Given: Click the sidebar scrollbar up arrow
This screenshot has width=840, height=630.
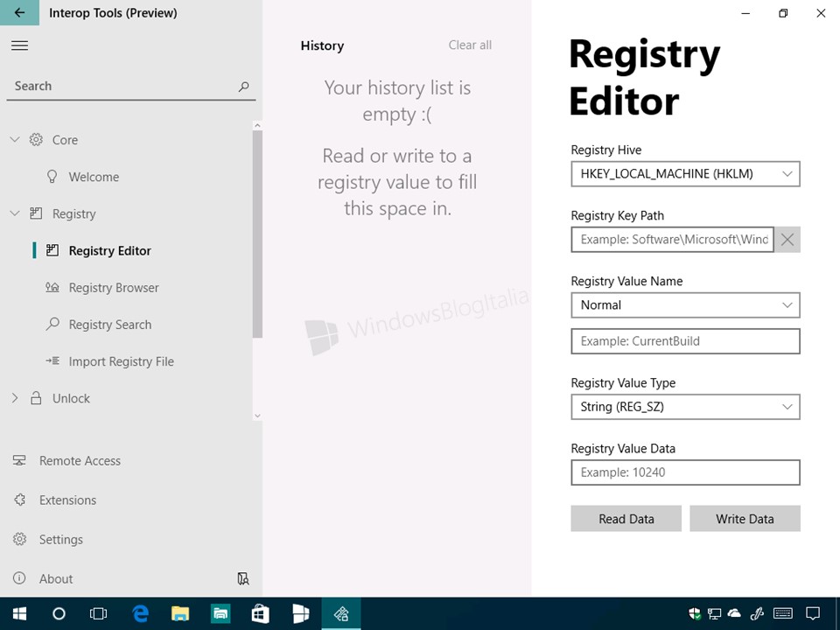Looking at the screenshot, I should [257, 125].
